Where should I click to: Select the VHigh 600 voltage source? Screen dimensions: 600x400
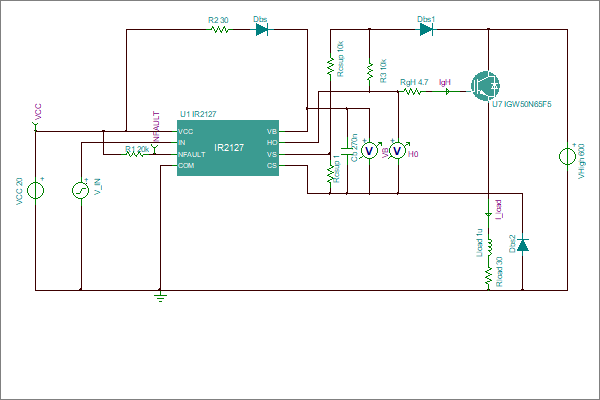click(567, 156)
